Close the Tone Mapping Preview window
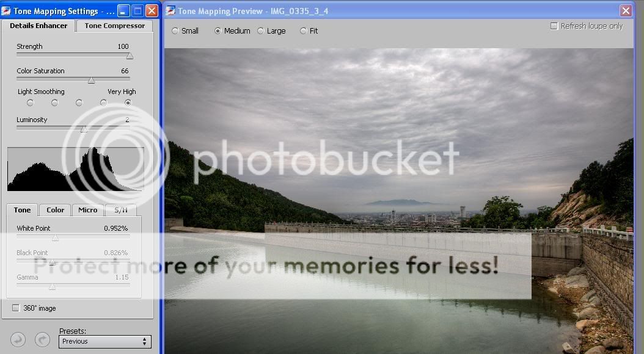The height and width of the screenshot is (354, 644). coord(626,10)
